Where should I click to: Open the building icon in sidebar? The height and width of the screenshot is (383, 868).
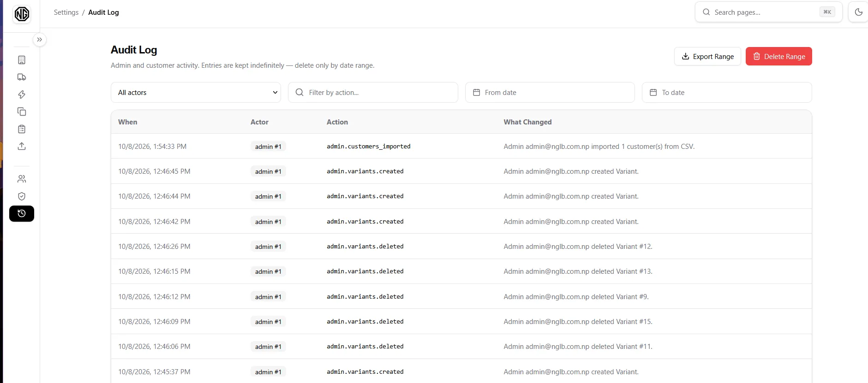coord(22,60)
